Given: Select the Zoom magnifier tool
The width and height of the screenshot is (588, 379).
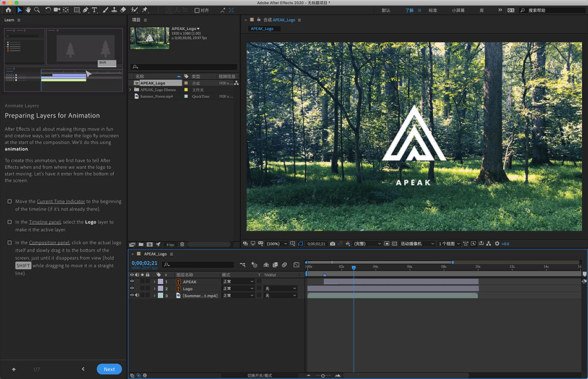Looking at the screenshot, I should point(37,10).
